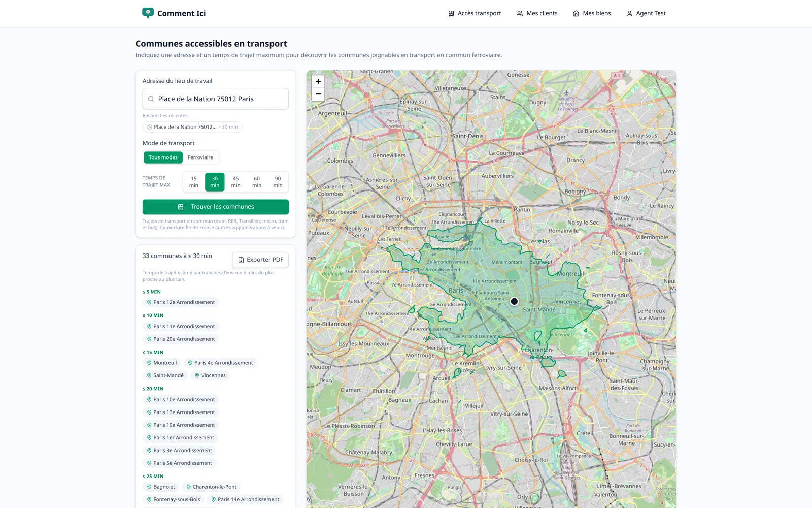
Task: Select the Charenton-le-Pont commune chip
Action: [211, 487]
